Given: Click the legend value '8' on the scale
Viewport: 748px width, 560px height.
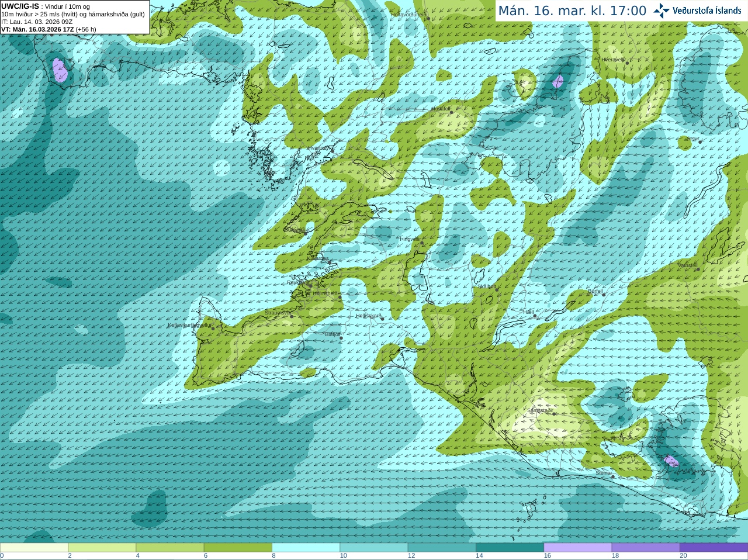Looking at the screenshot, I should click(x=273, y=556).
